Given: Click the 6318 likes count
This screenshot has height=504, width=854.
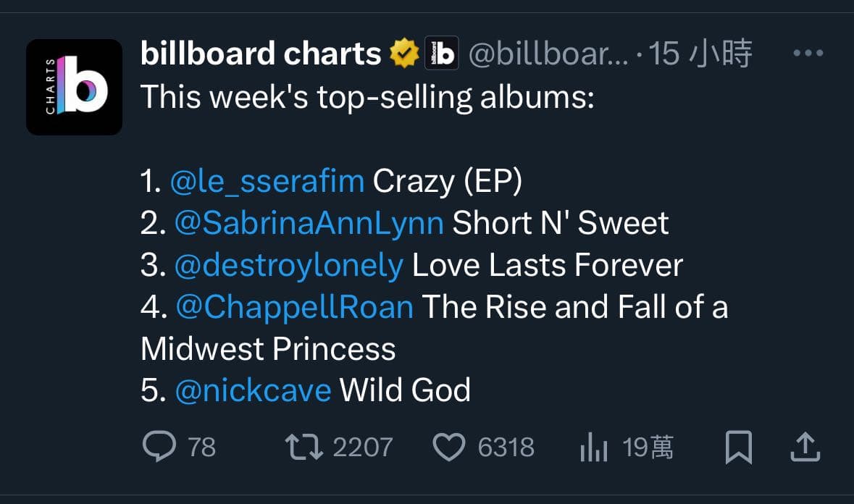Looking at the screenshot, I should 506,448.
